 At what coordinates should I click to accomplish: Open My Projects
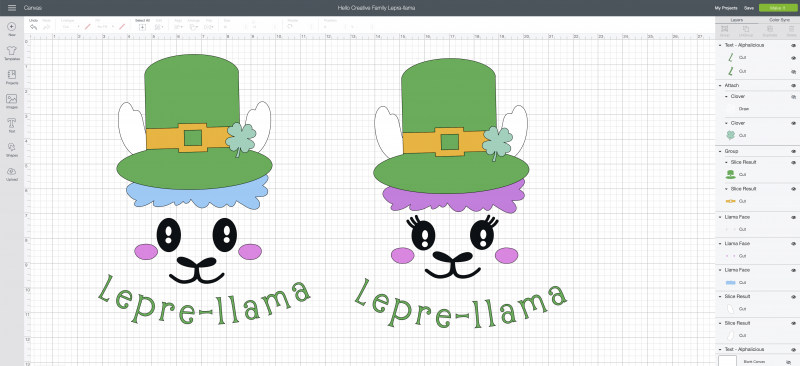726,8
